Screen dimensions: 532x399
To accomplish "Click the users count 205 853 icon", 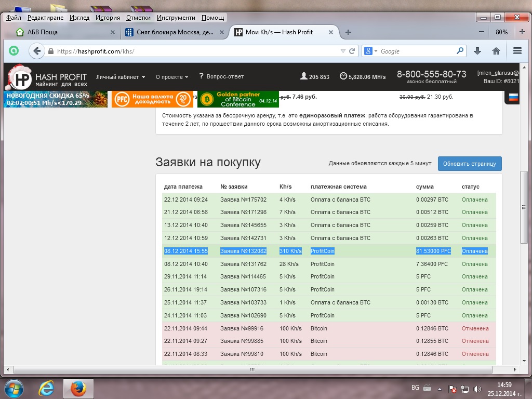I will pos(303,76).
